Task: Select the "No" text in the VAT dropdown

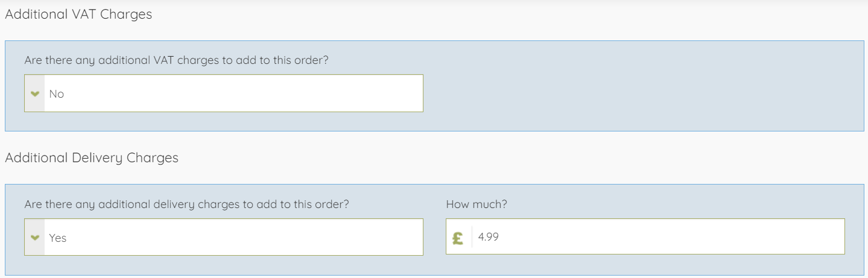Action: tap(57, 94)
